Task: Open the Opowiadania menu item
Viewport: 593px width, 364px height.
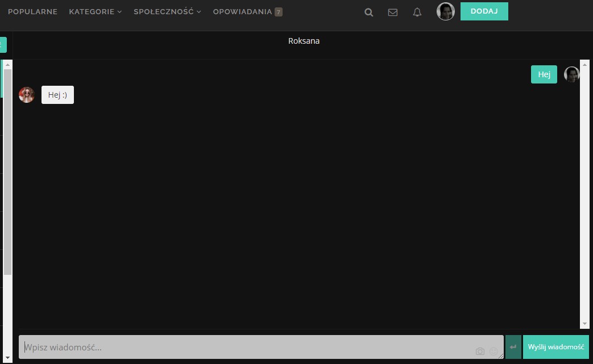Action: click(x=243, y=12)
